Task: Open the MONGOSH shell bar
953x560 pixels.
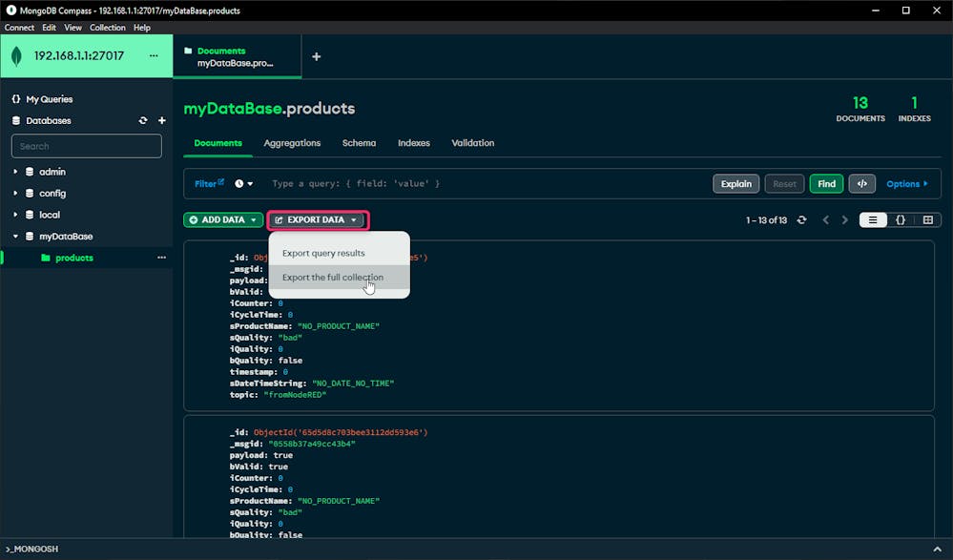Action: coord(32,550)
